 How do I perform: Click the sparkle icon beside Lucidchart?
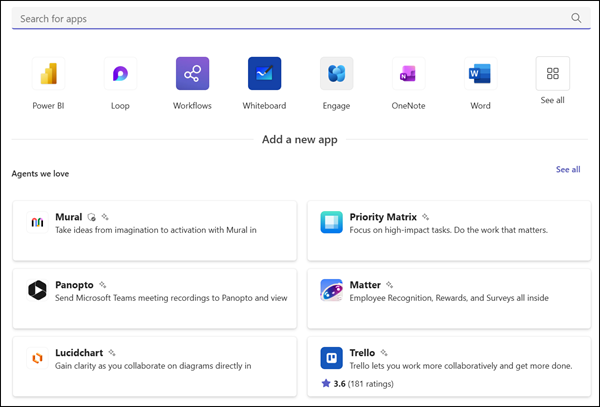click(112, 353)
